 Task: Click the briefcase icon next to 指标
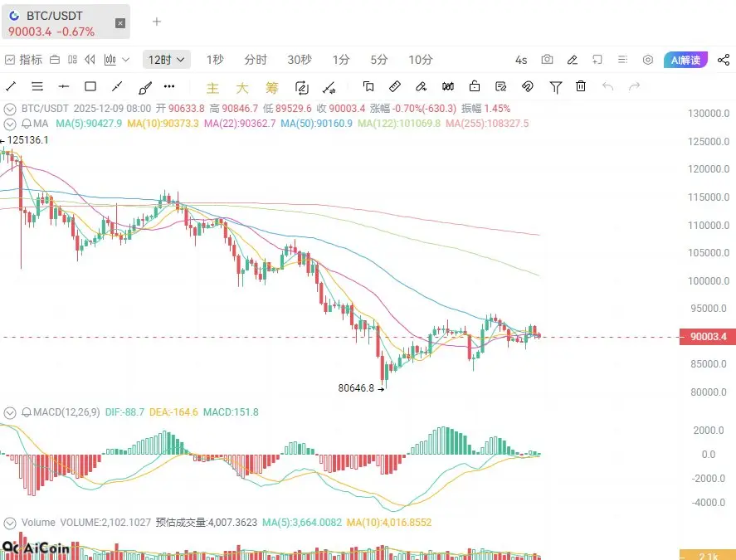pos(55,60)
